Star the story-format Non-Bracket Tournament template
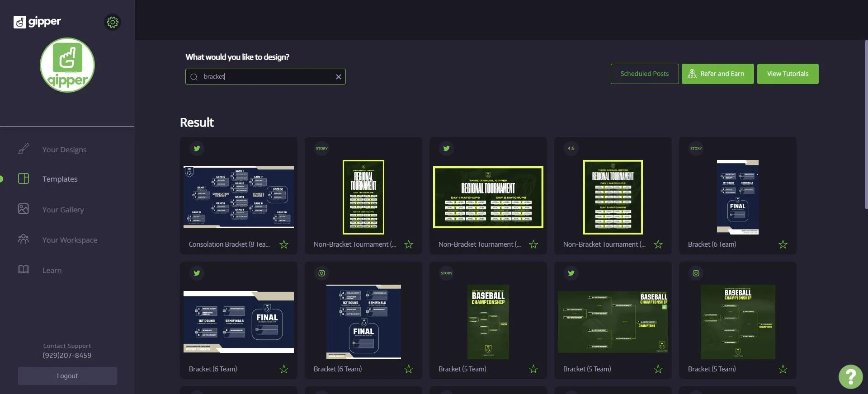868x394 pixels. tap(409, 244)
